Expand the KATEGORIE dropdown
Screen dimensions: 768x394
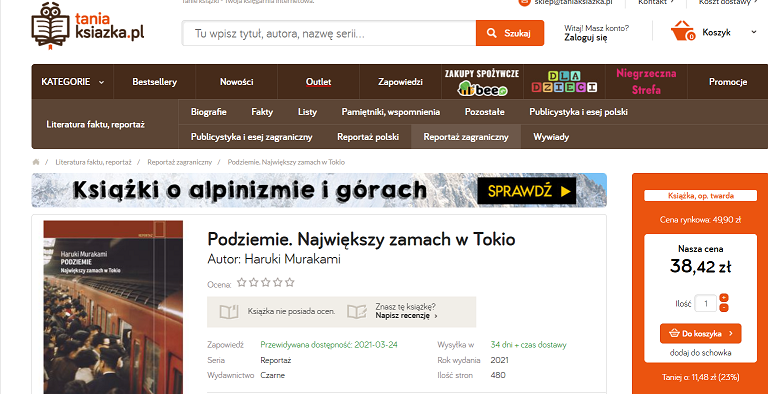tap(72, 82)
